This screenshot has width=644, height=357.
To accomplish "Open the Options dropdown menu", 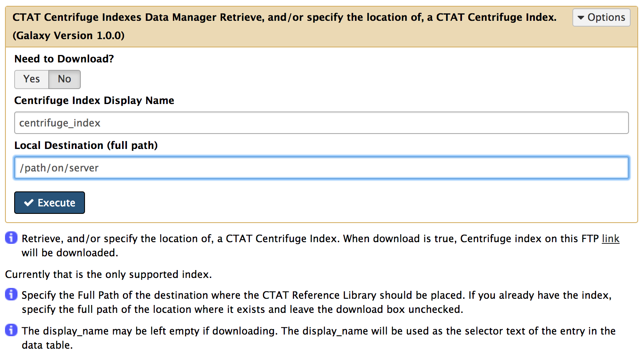I will tap(601, 17).
